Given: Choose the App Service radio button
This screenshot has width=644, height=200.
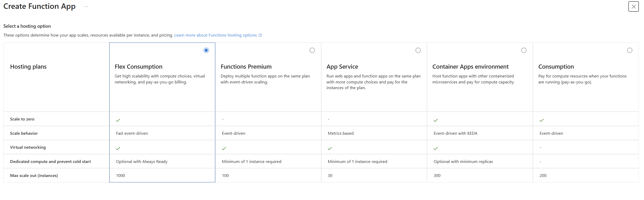Looking at the screenshot, I should [x=418, y=50].
